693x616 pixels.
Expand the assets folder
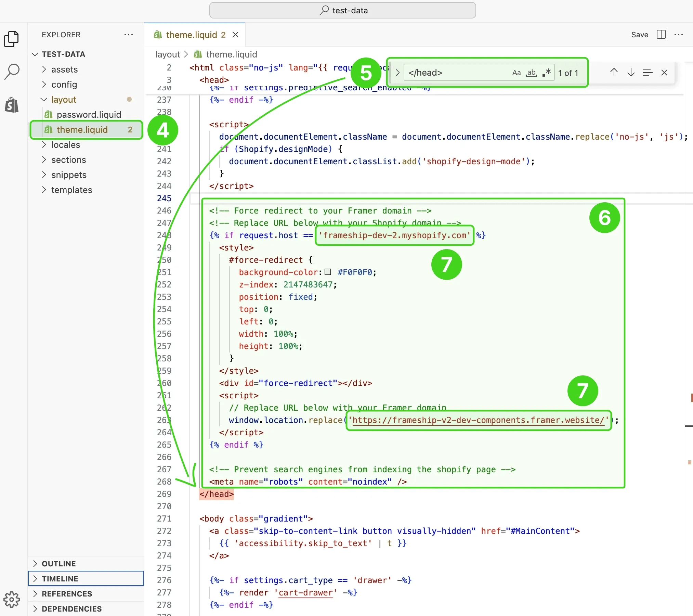64,69
